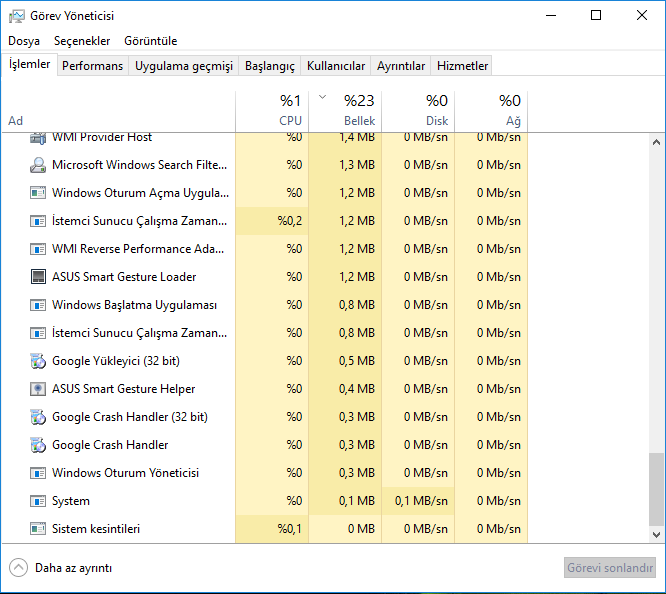Click the vertical scrollbar thumb
The height and width of the screenshot is (594, 666).
coord(656,489)
